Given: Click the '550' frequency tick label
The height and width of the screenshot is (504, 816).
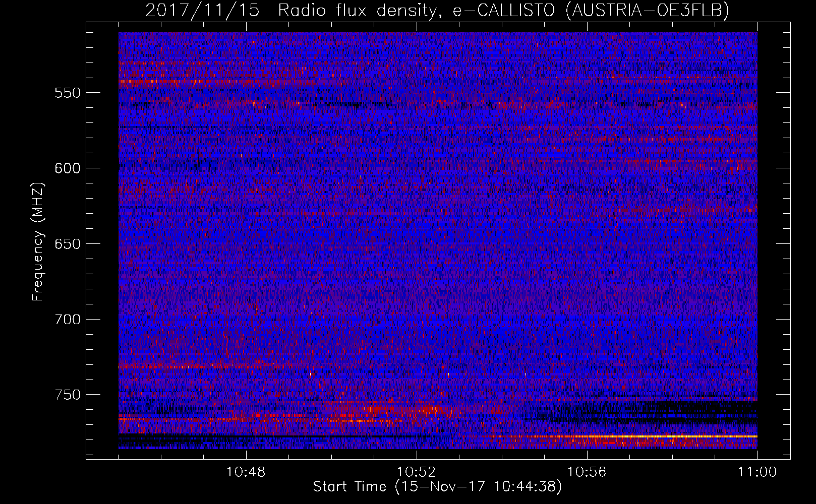Looking at the screenshot, I should (68, 93).
